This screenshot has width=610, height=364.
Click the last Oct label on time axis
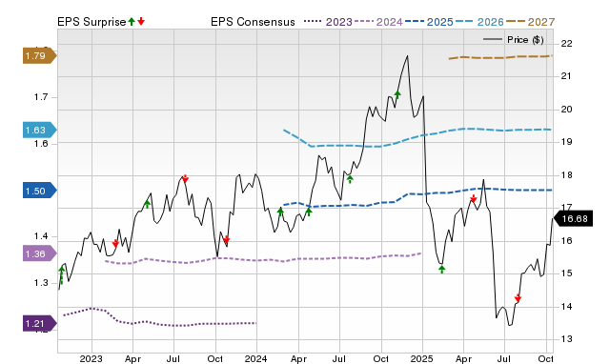(545, 358)
